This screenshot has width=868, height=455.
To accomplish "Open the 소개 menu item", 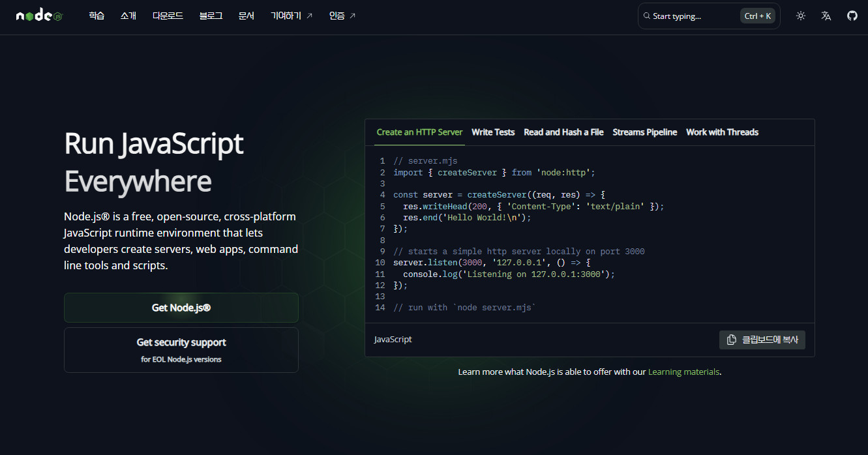I will [x=128, y=16].
